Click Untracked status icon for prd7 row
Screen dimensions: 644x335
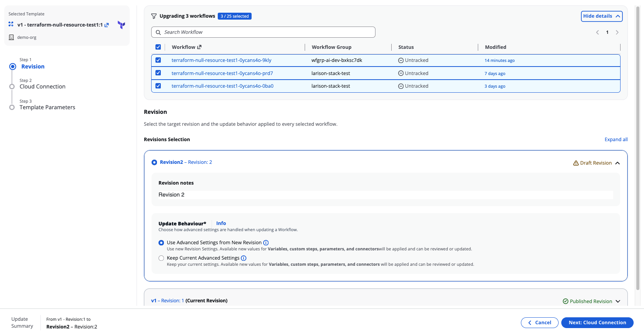coord(401,73)
